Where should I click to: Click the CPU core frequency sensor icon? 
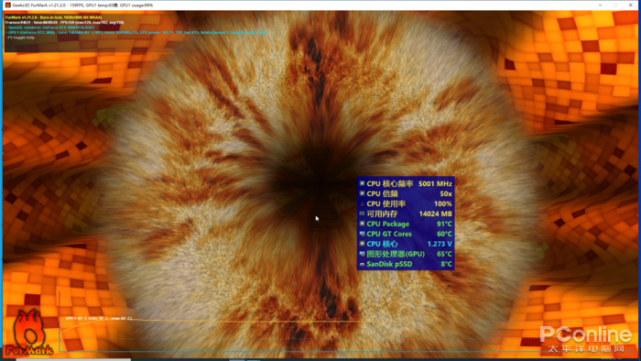pos(362,184)
